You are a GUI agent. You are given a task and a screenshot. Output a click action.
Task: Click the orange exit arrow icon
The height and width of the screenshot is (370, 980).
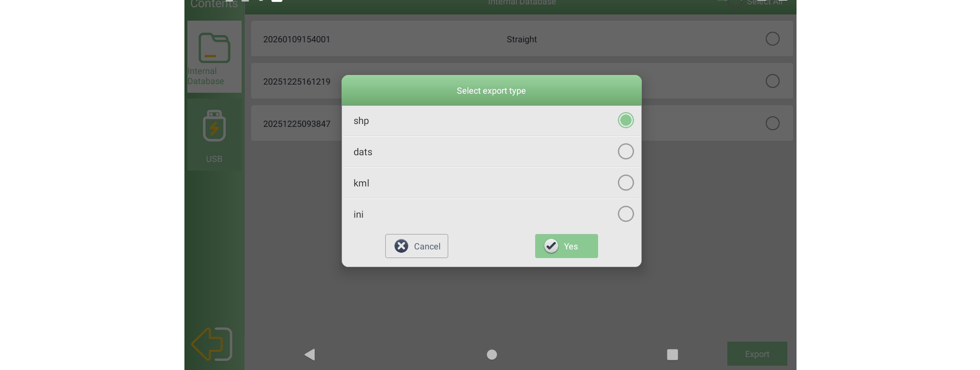coord(212,344)
